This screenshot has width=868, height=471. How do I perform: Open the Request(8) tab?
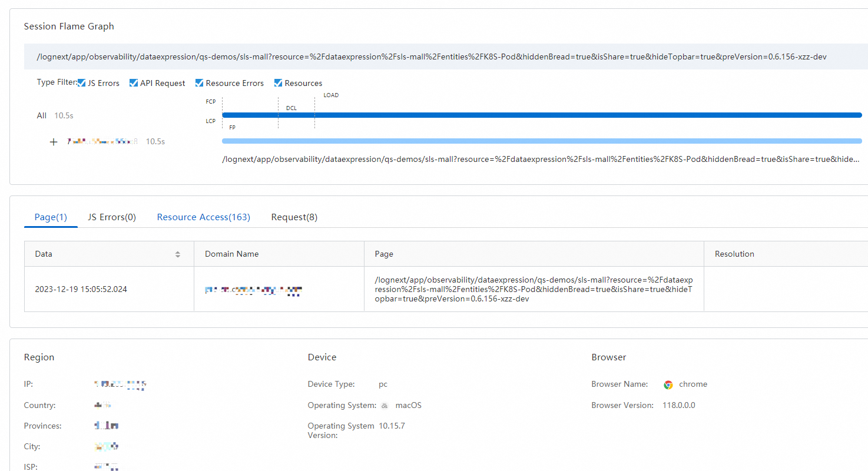click(x=294, y=217)
